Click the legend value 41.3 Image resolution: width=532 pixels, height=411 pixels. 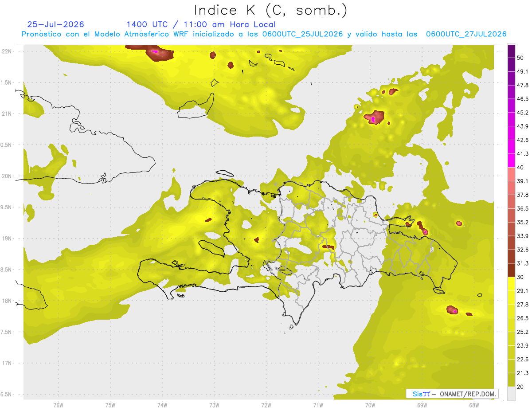[523, 154]
